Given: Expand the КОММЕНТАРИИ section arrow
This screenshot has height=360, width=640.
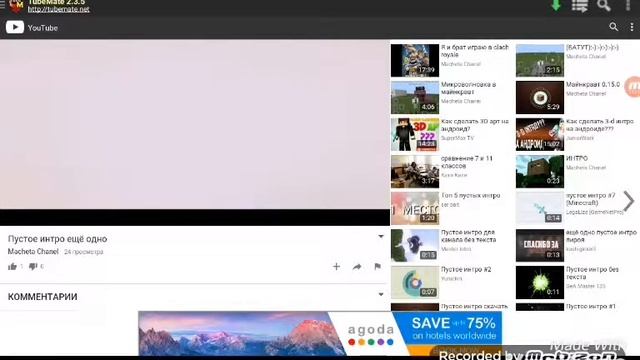Looking at the screenshot, I should [381, 294].
